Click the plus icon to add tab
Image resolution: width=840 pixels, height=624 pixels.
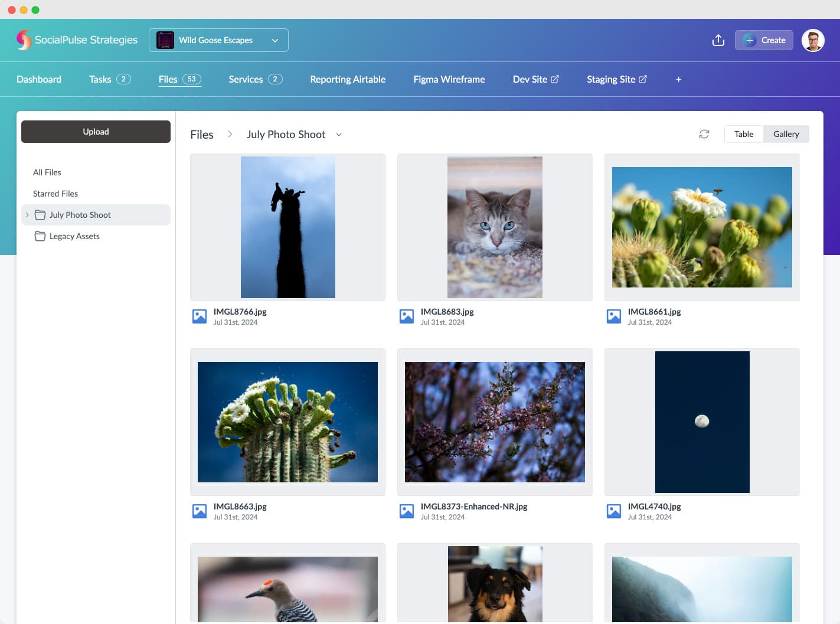tap(678, 79)
